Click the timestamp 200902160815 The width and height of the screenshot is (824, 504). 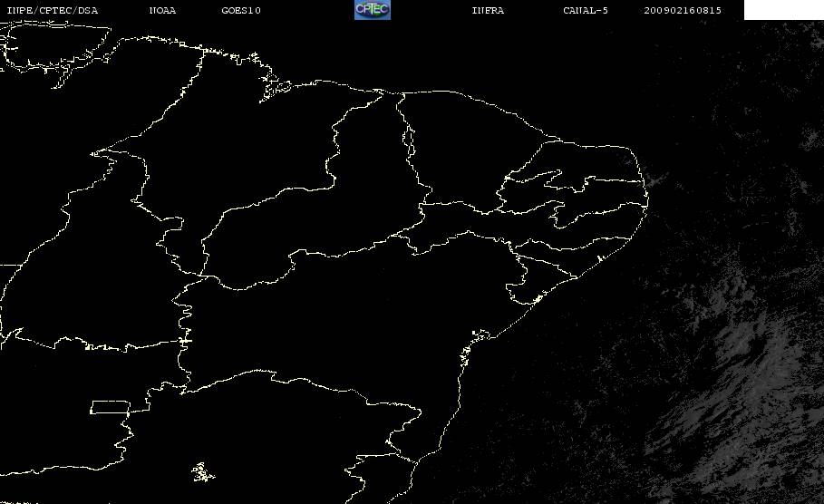683,10
